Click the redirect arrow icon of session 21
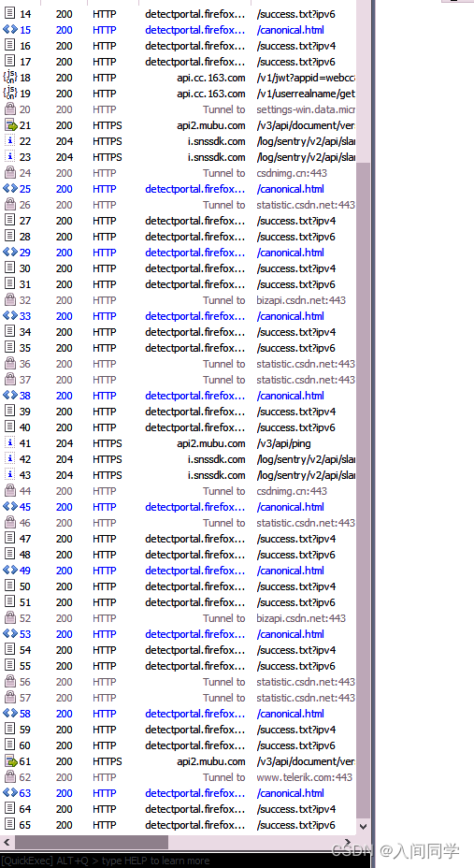Viewport: 474px width, 868px height. [x=10, y=125]
